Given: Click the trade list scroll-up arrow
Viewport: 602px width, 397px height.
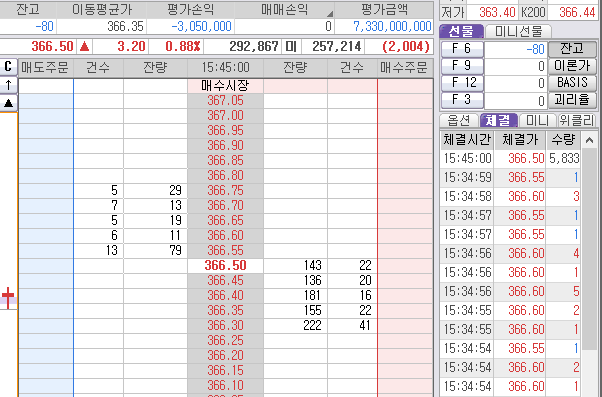Looking at the screenshot, I should click(x=589, y=140).
